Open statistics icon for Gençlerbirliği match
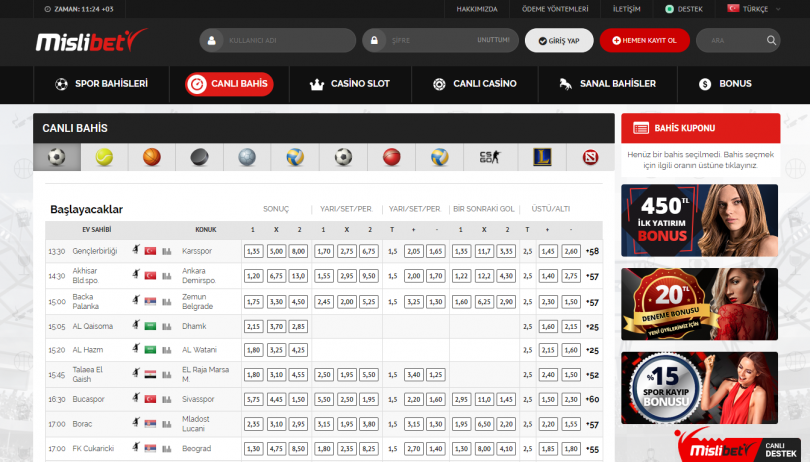Image resolution: width=810 pixels, height=462 pixels. (166, 251)
